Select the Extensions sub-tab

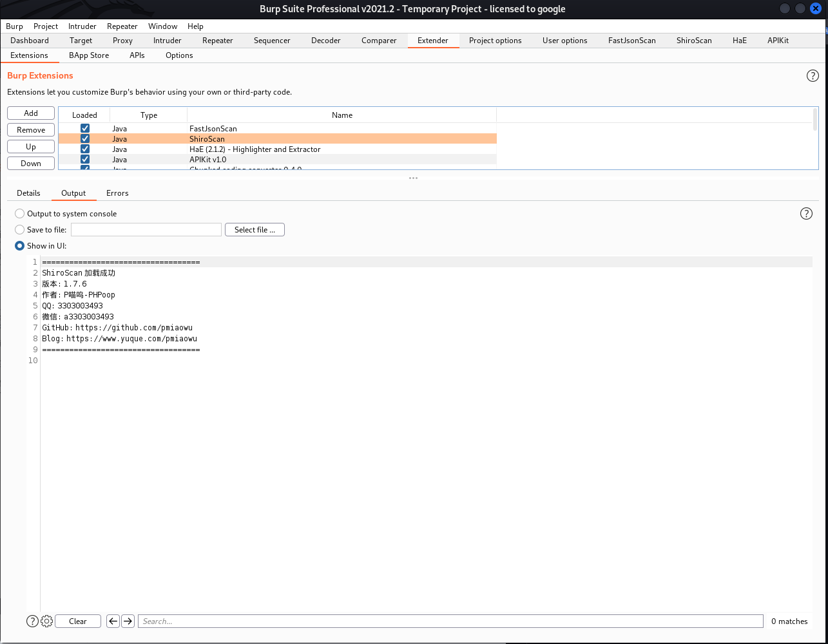(29, 55)
